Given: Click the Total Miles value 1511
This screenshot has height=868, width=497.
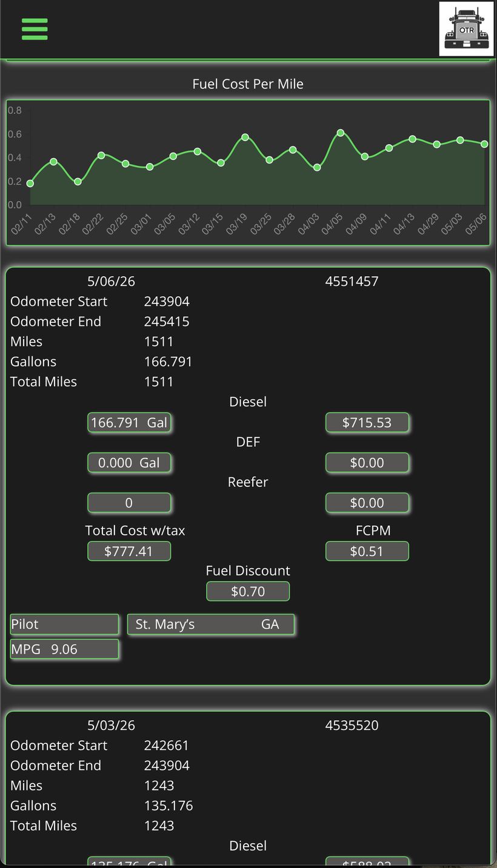Looking at the screenshot, I should [x=159, y=381].
